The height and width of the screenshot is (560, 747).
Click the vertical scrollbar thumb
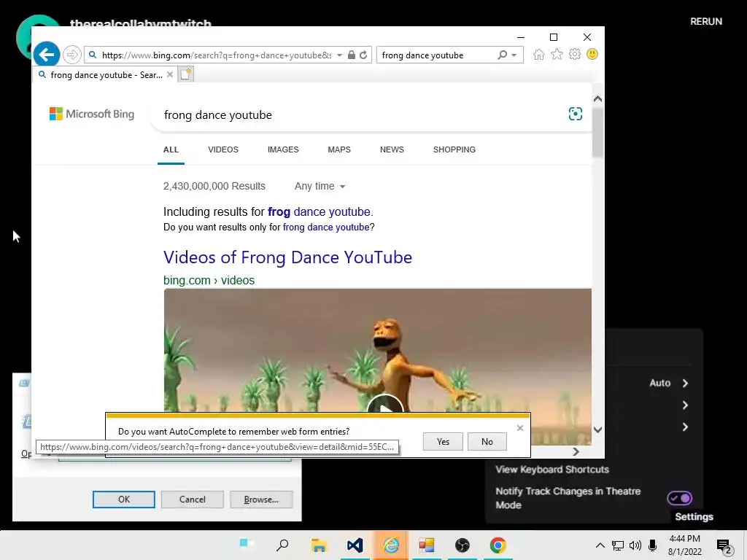click(x=597, y=132)
